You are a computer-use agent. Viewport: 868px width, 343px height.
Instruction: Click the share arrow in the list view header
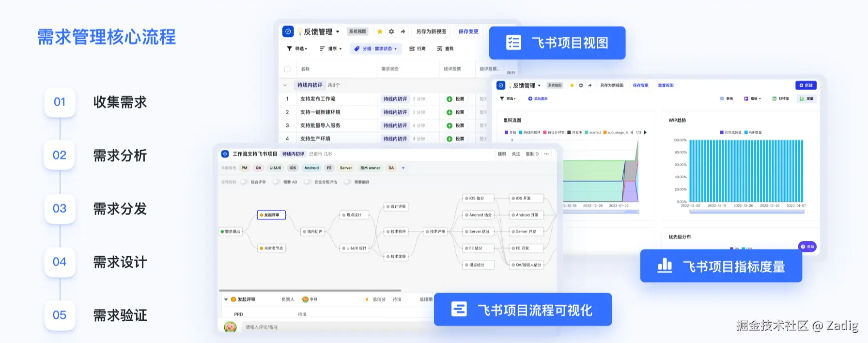403,31
